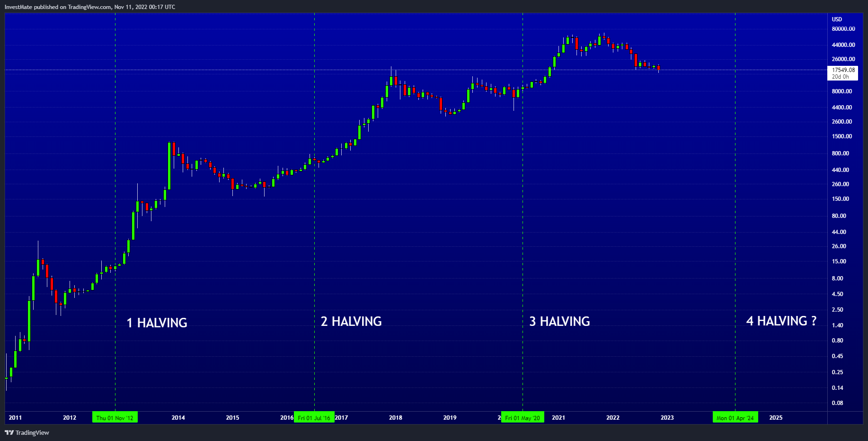The image size is (868, 441).
Task: Click the 4400.00 price axis label
Action: (x=842, y=108)
